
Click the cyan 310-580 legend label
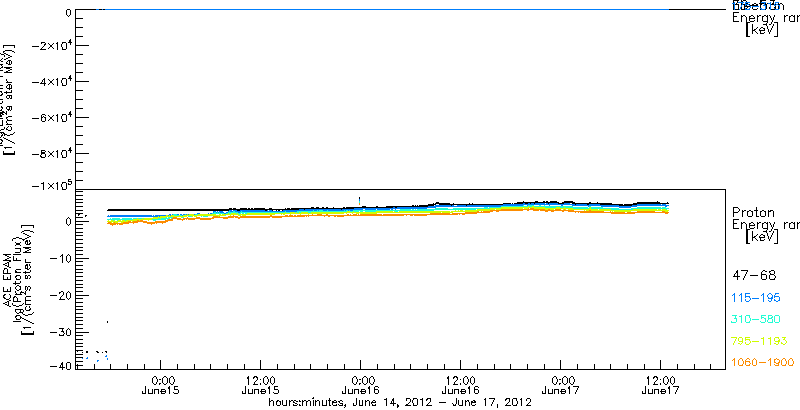tap(756, 319)
